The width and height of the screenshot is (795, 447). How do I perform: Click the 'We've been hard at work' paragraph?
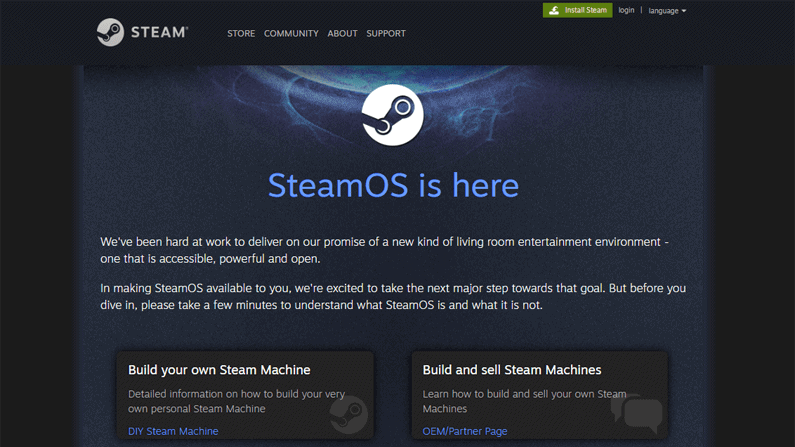click(384, 250)
